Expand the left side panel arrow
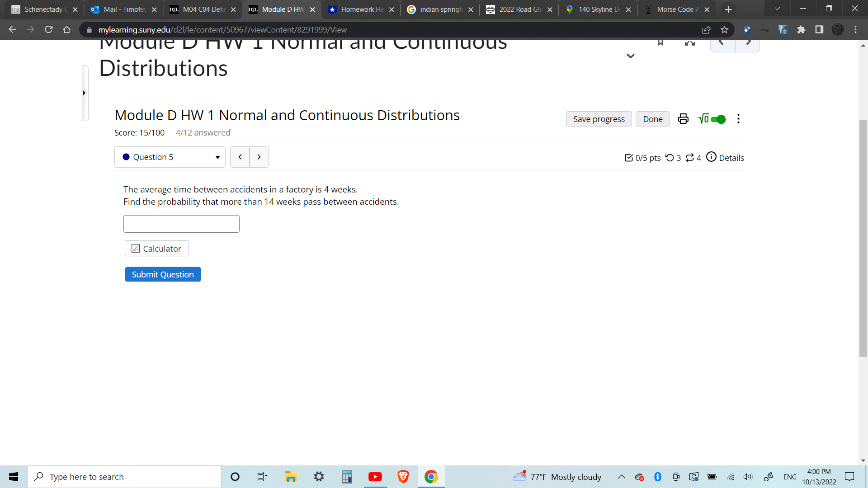 point(84,93)
